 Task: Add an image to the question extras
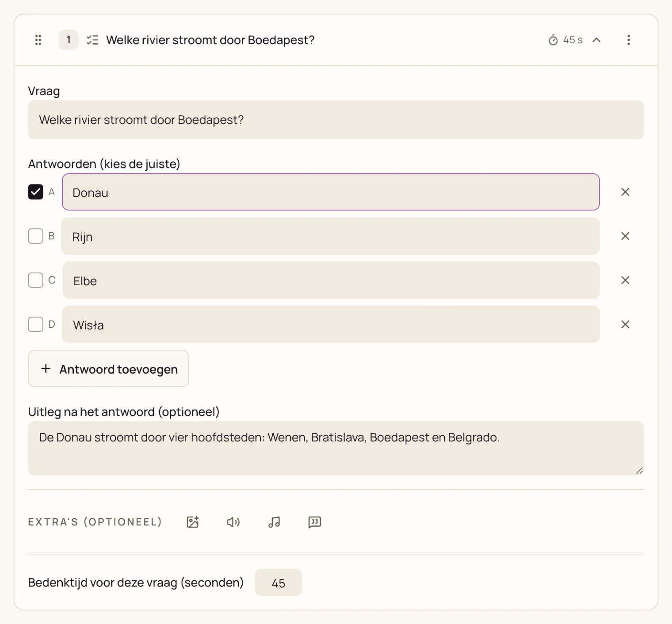click(x=193, y=522)
